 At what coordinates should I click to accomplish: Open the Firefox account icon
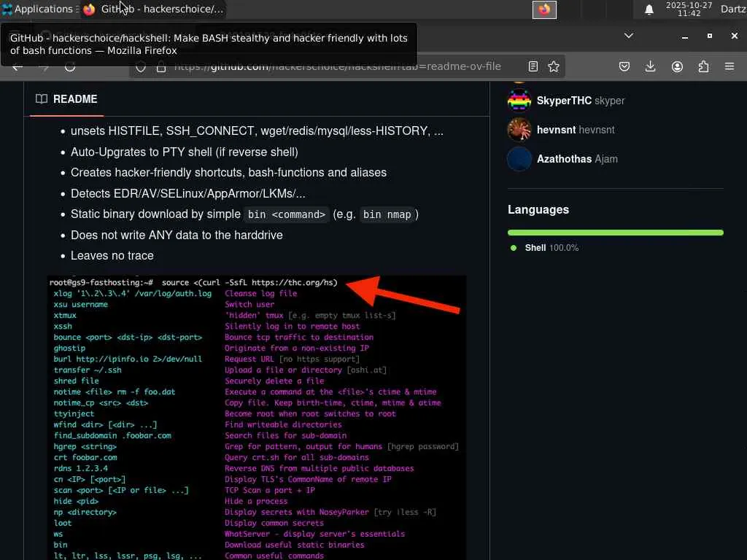677,66
